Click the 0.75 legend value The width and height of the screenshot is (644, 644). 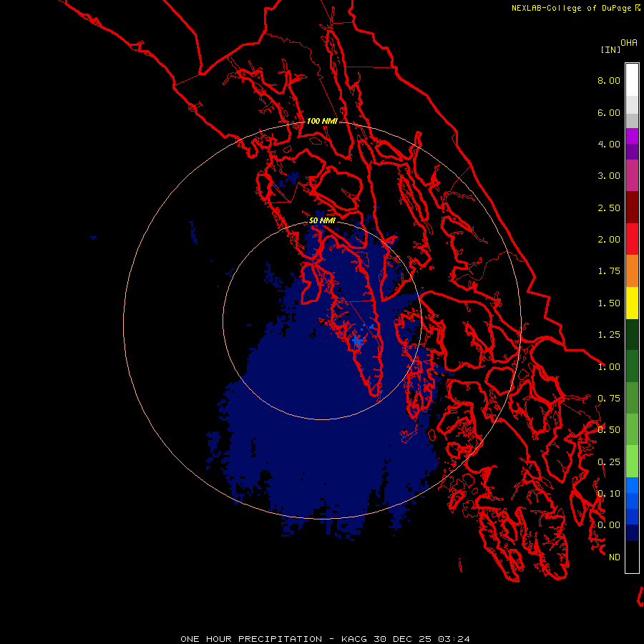pos(609,399)
